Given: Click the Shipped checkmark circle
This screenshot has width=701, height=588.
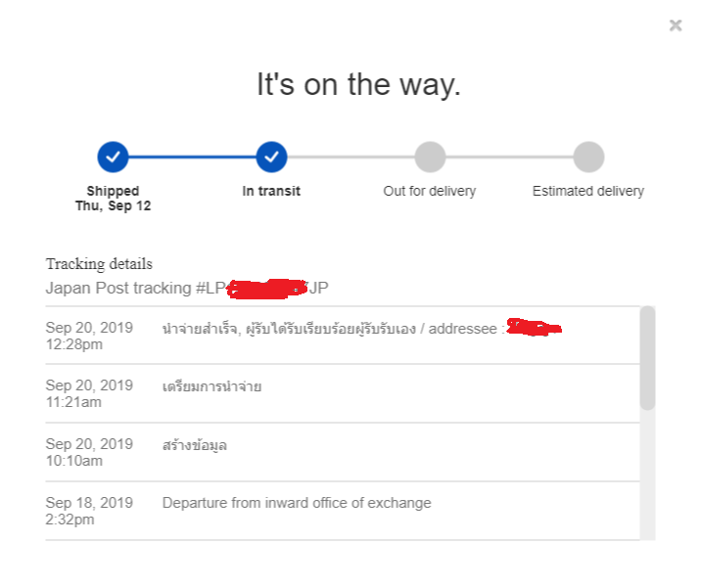Looking at the screenshot, I should point(114,157).
